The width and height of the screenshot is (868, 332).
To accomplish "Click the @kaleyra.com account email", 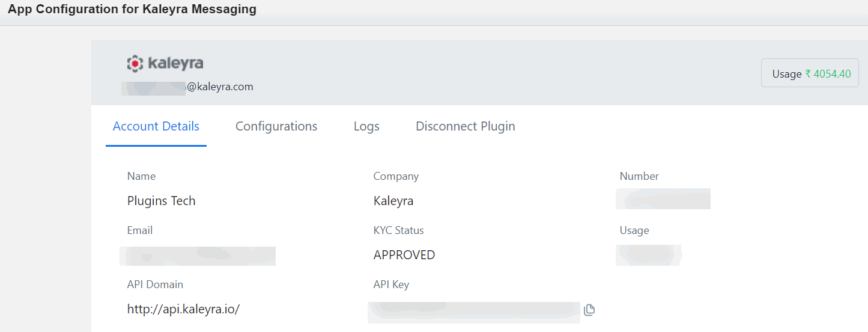I will point(187,87).
